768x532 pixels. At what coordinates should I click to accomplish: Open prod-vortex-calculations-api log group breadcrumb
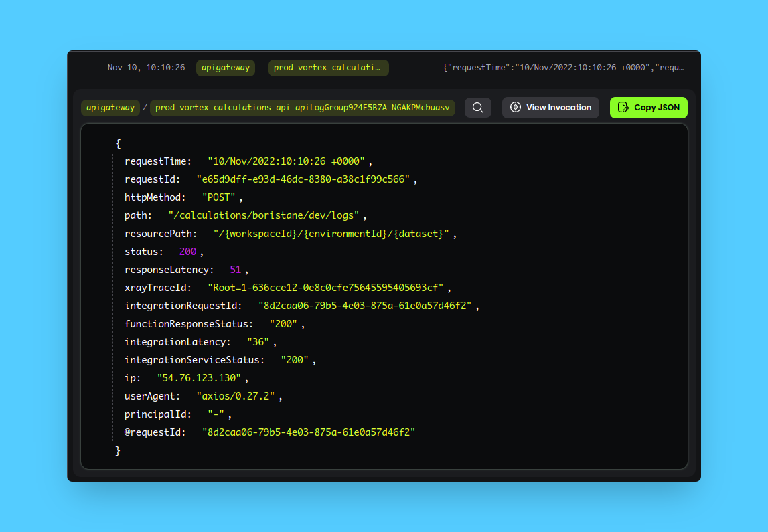pos(302,108)
